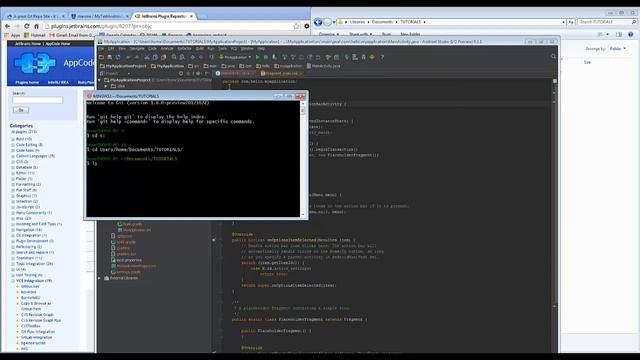Click the Chrome home button
The image size is (640, 360).
36,26
